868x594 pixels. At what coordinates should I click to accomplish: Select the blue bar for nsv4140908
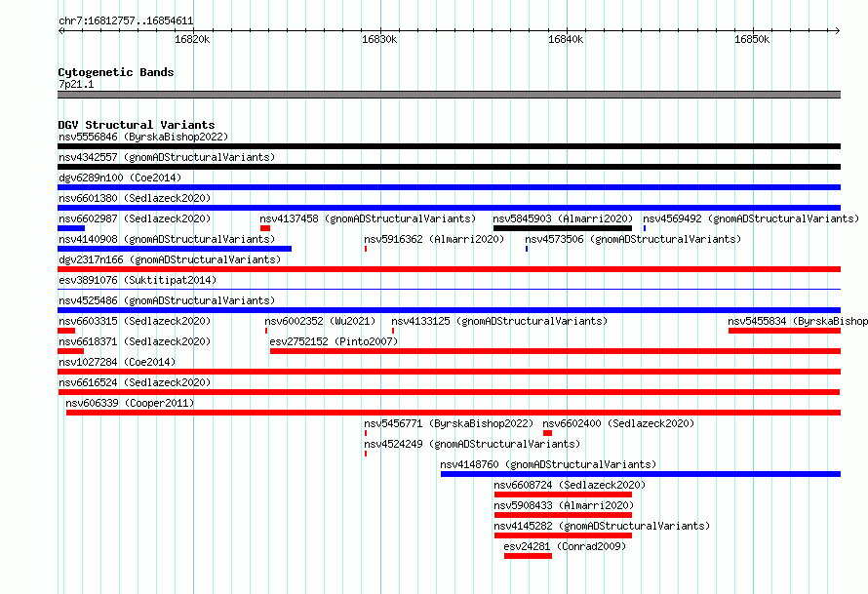click(x=175, y=249)
